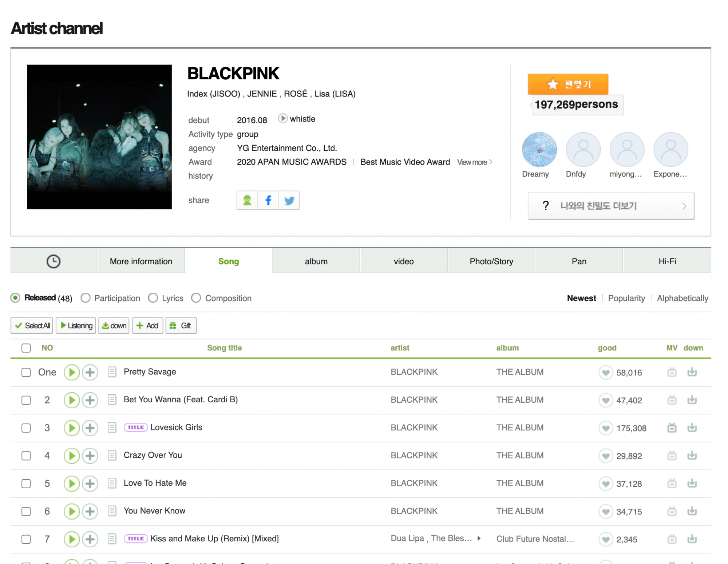This screenshot has height=564, width=728.
Task: Open the Crazy Over You song title
Action: pos(153,455)
